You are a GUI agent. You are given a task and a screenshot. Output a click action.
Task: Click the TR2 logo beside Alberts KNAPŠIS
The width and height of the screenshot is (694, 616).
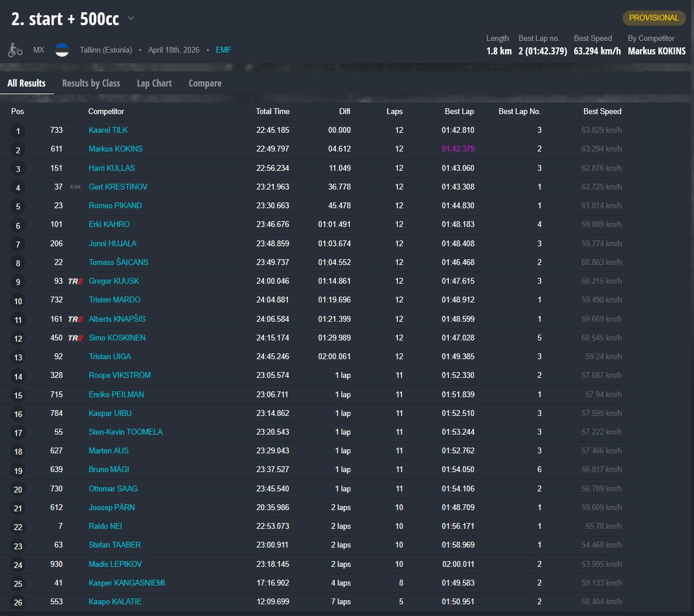[x=75, y=319]
